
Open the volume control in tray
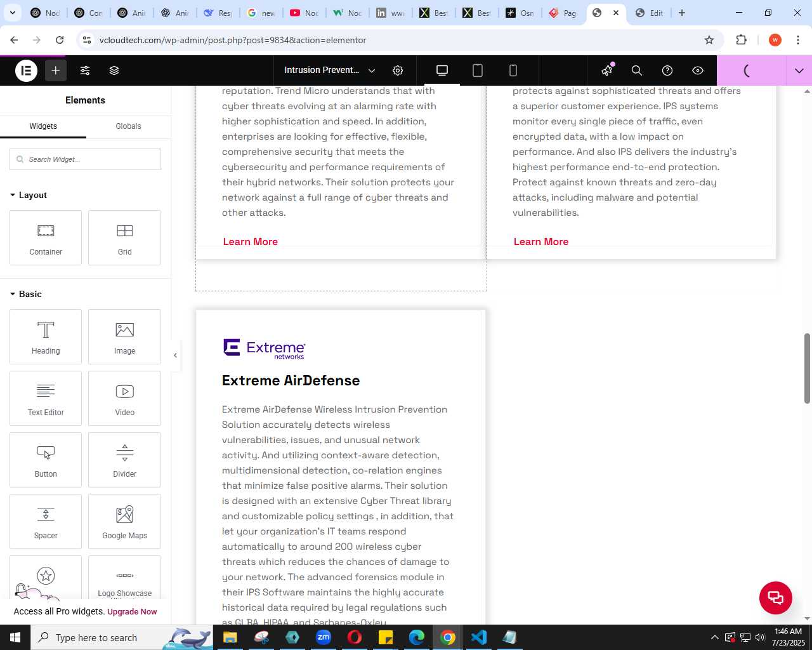click(760, 637)
